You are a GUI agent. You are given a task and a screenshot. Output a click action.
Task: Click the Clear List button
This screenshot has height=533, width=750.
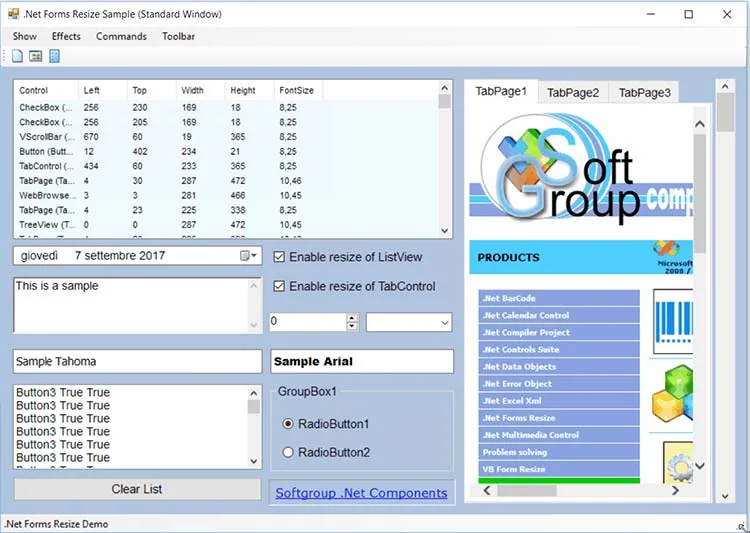pos(137,489)
